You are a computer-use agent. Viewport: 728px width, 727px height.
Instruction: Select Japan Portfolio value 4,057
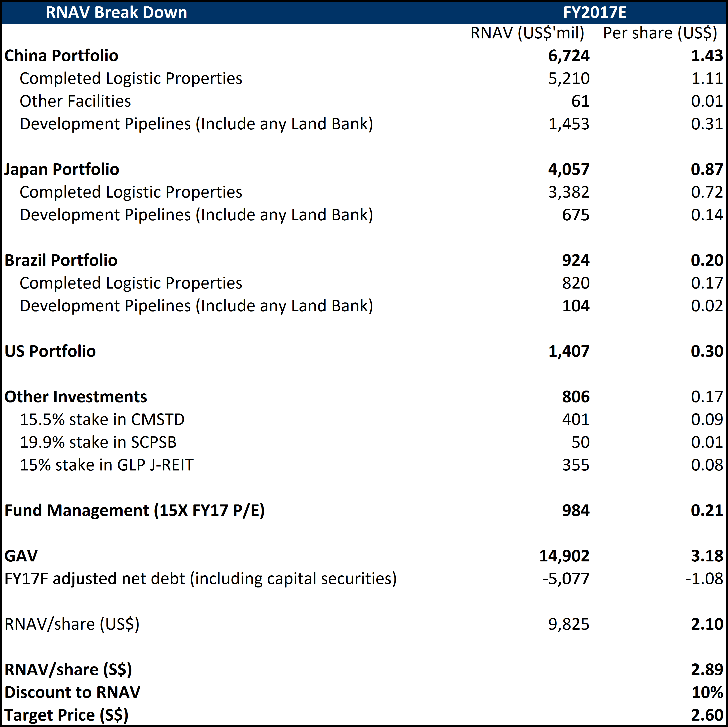click(x=569, y=170)
